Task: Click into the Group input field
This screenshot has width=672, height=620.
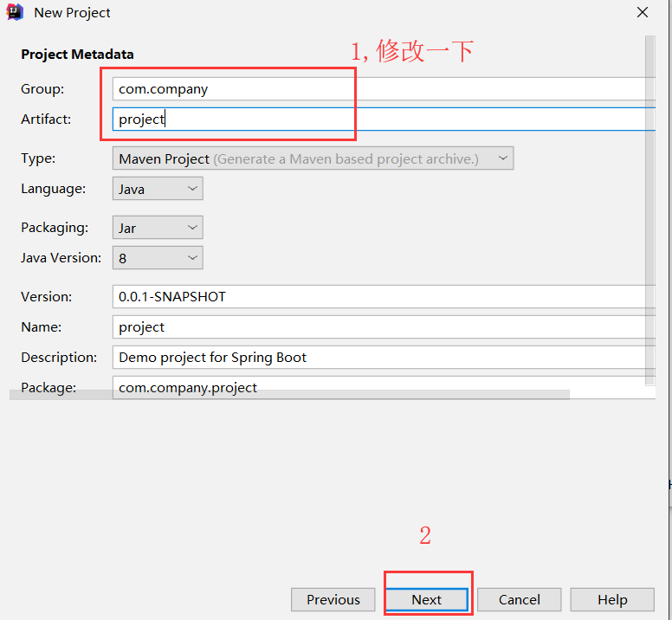Action: click(x=384, y=89)
